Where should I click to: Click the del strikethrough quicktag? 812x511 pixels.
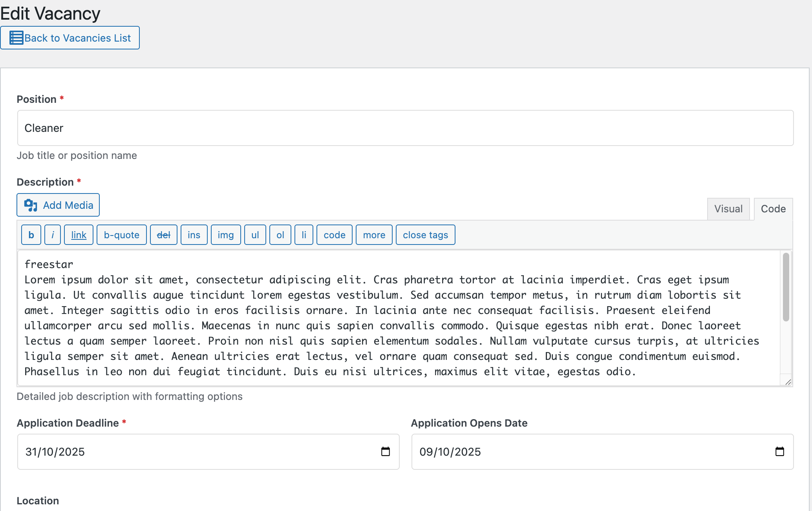[x=163, y=235]
